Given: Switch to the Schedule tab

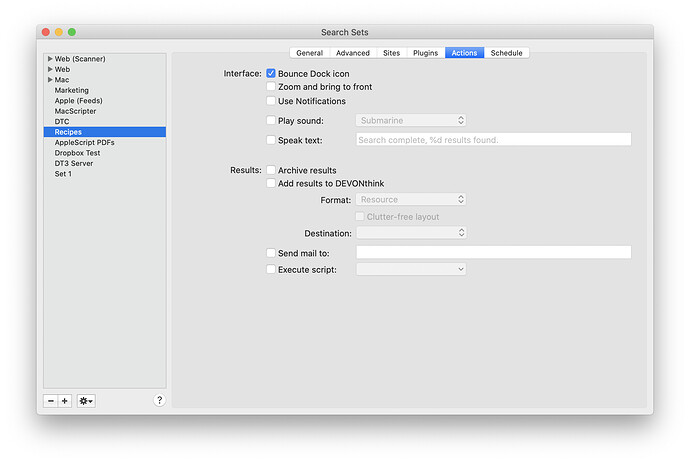Looking at the screenshot, I should tap(507, 53).
